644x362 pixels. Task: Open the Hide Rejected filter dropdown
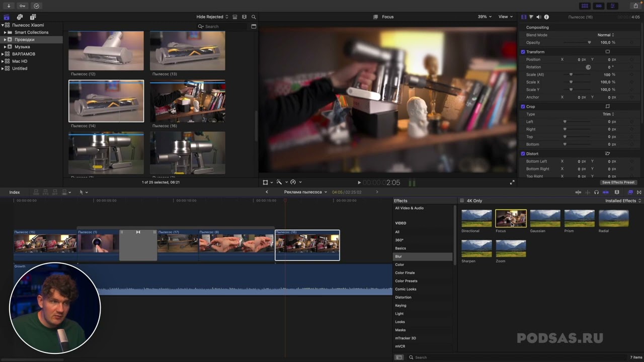click(x=212, y=17)
